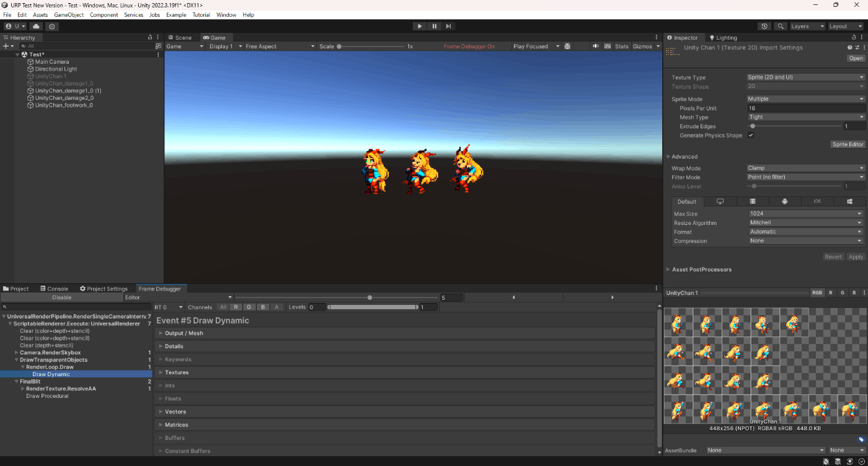The image size is (868, 466).
Task: Click the next event arrow in Frame Debugger
Action: click(x=613, y=297)
